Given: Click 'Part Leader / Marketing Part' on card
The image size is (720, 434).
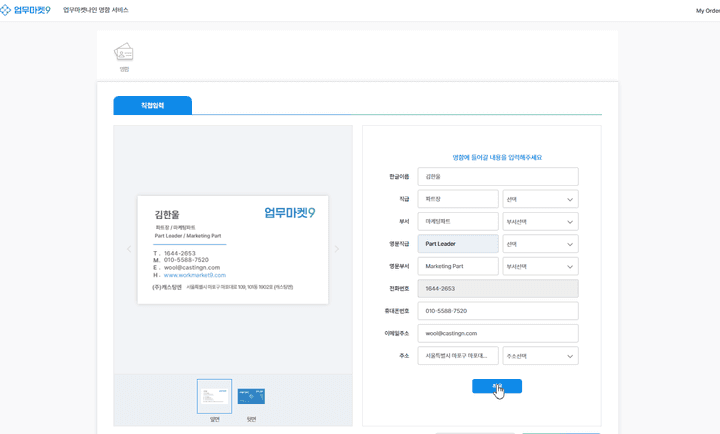Looking at the screenshot, I should [188, 236].
